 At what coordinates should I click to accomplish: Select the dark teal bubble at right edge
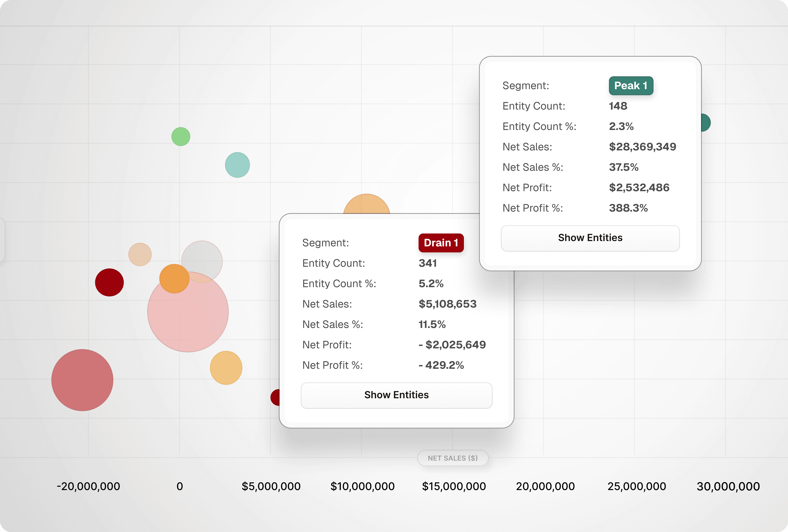point(706,123)
